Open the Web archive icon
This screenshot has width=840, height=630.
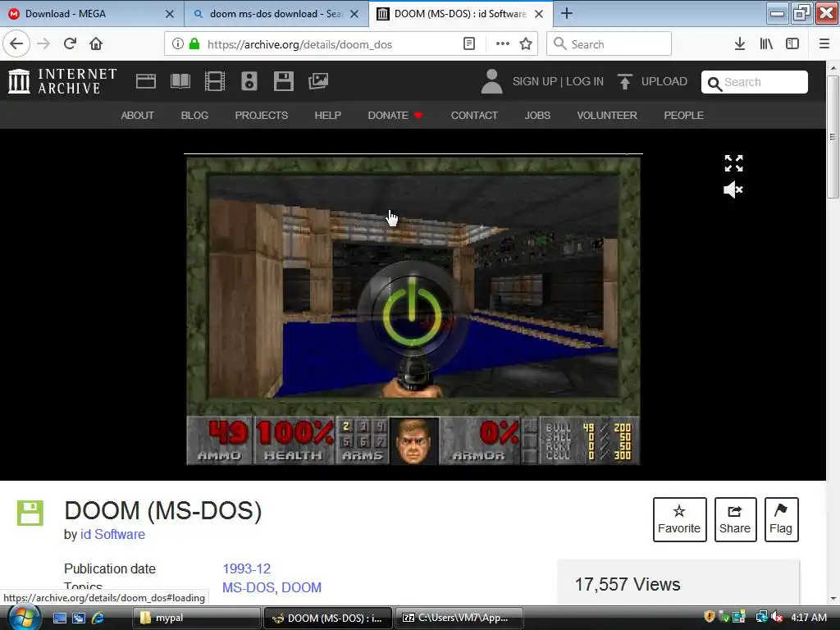click(x=146, y=81)
